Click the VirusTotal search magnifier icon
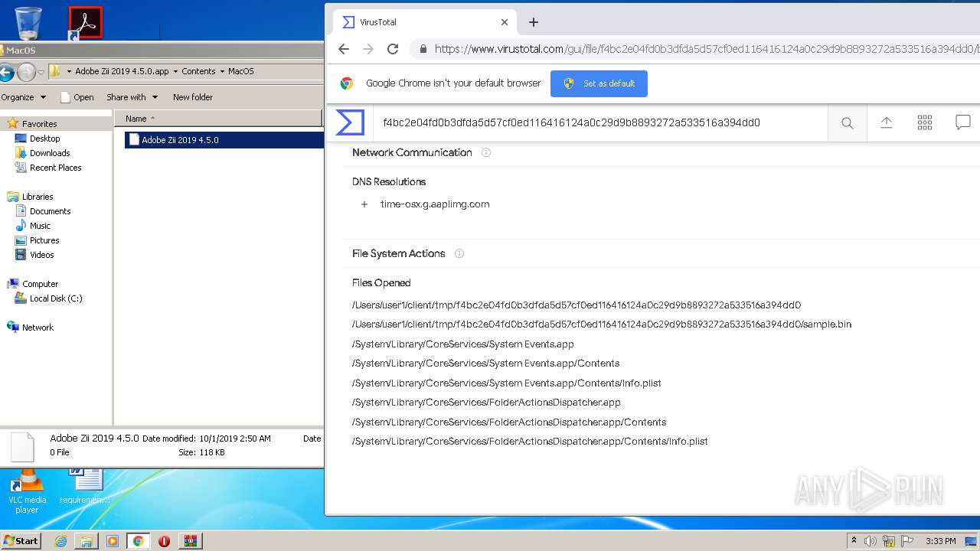Image resolution: width=980 pixels, height=551 pixels. pyautogui.click(x=847, y=122)
